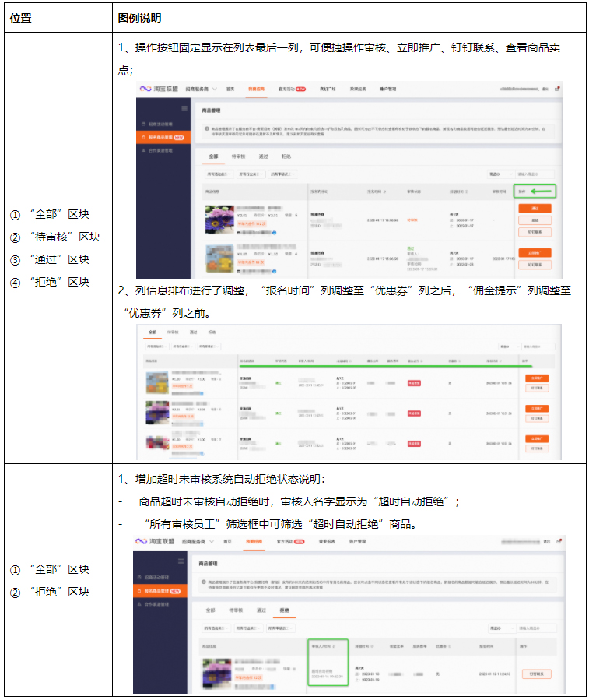Image resolution: width=589 pixels, height=700 pixels.
Task: Click 钉钉联系 button in first row, top screenshot
Action: pos(535,232)
